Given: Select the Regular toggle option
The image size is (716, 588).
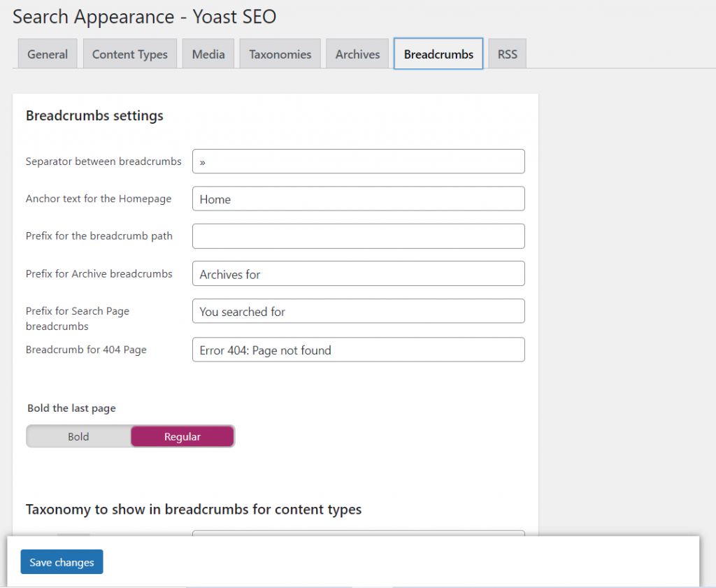Looking at the screenshot, I should (x=182, y=436).
